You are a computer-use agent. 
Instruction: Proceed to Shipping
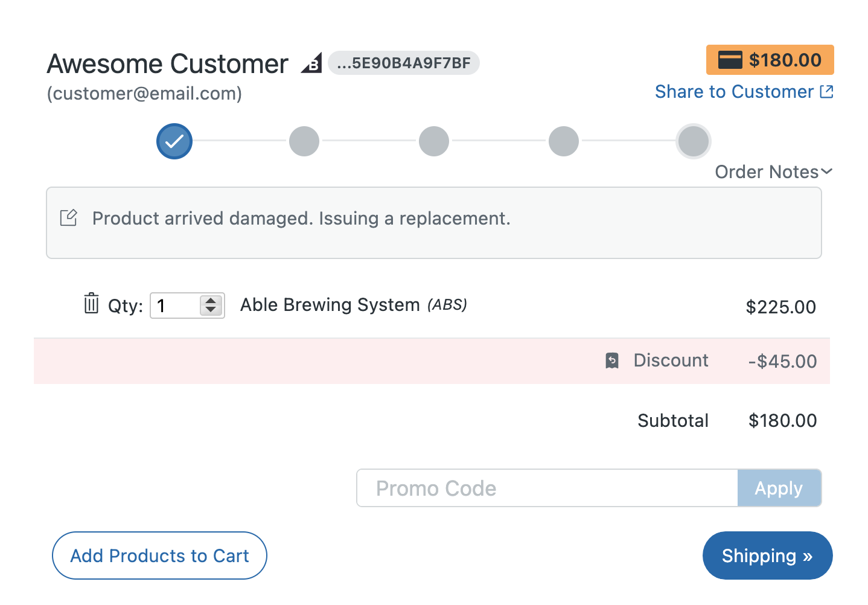(767, 555)
